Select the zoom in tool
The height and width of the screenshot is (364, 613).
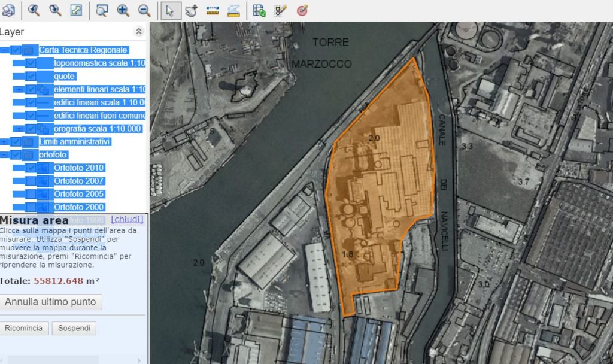[123, 10]
